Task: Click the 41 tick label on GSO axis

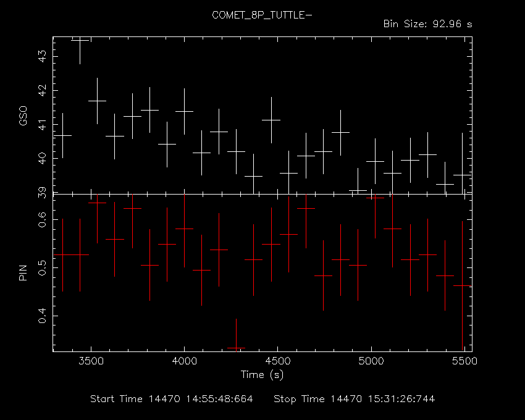Action: pos(43,125)
